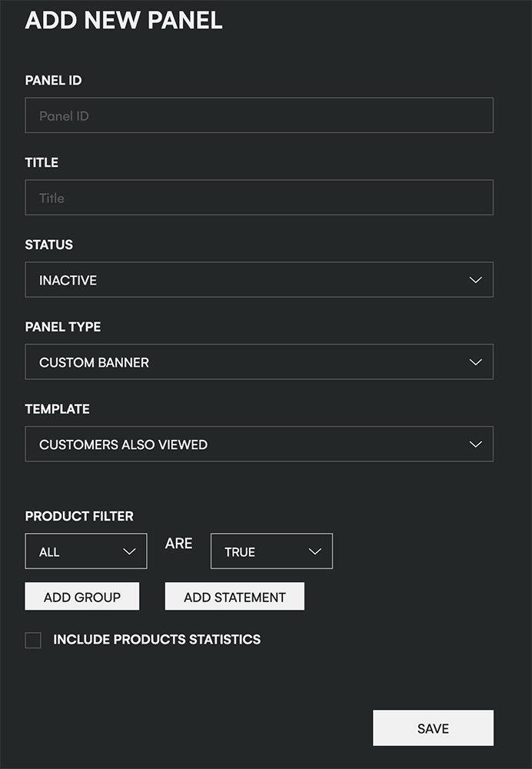Focus the Title input field
This screenshot has height=769, width=532.
click(259, 198)
